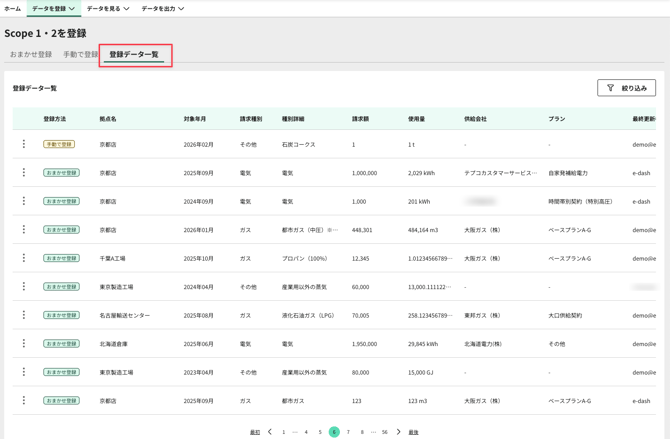Go to next page with right arrow
The height and width of the screenshot is (439, 670).
coord(398,432)
